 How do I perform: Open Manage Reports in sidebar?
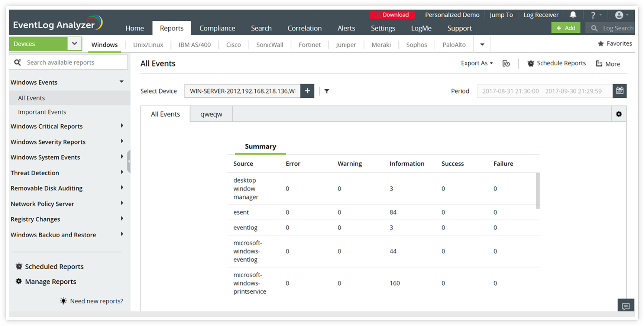[x=46, y=282]
